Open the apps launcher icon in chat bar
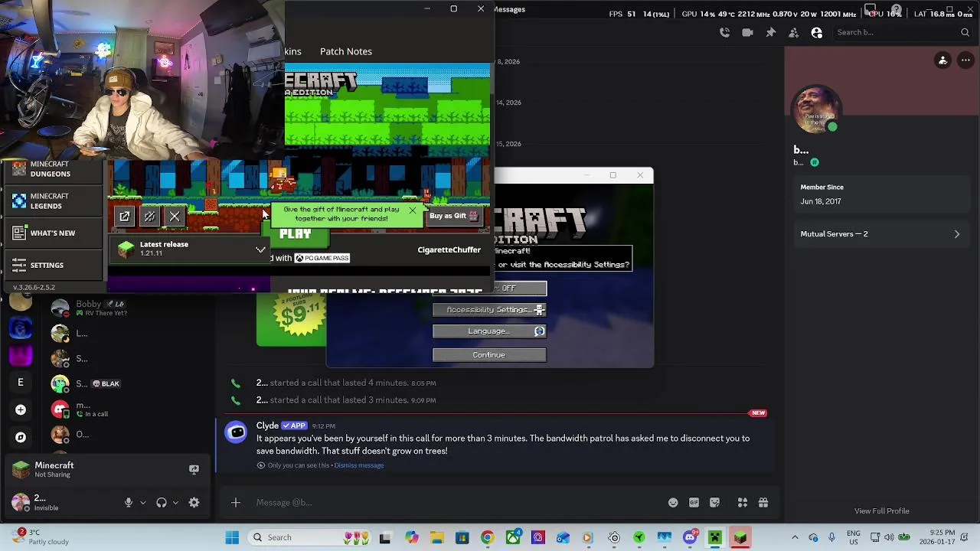 pos(743,503)
